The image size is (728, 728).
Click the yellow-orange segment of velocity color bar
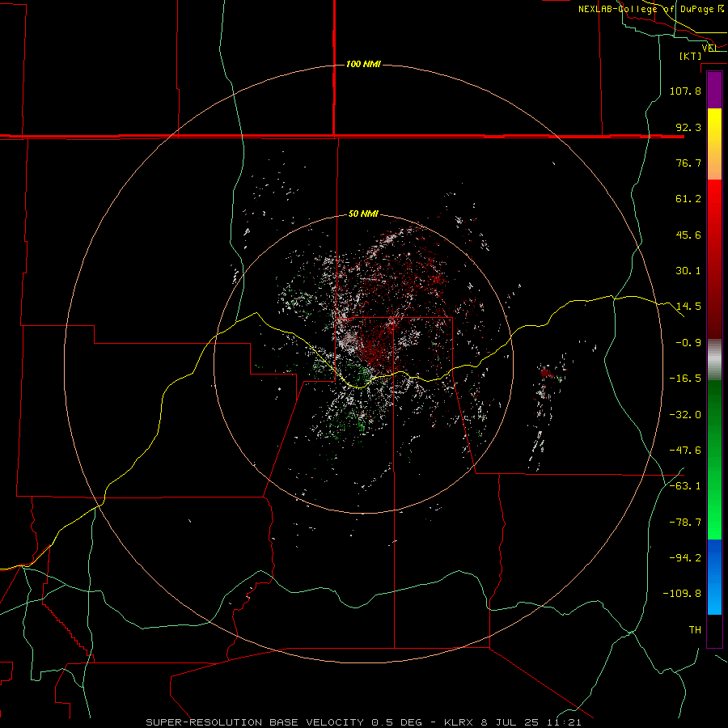(714, 144)
